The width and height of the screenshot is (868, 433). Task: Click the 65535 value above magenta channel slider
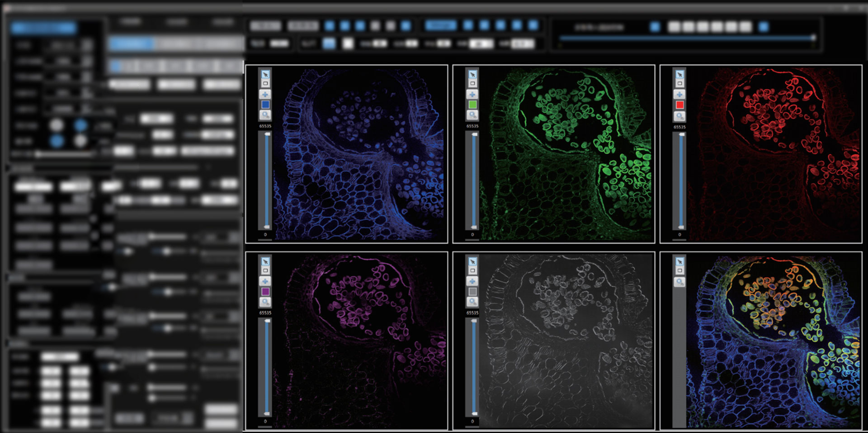265,313
